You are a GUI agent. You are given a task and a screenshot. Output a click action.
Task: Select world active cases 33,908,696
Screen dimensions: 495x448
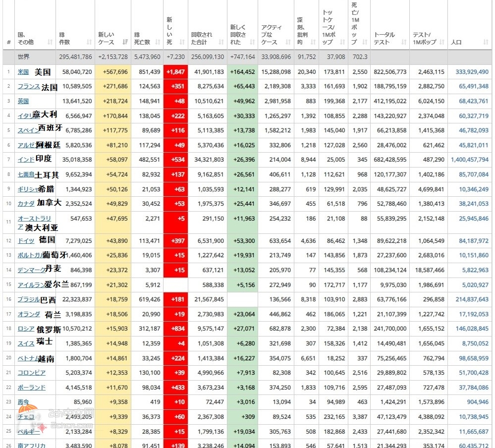(x=276, y=57)
